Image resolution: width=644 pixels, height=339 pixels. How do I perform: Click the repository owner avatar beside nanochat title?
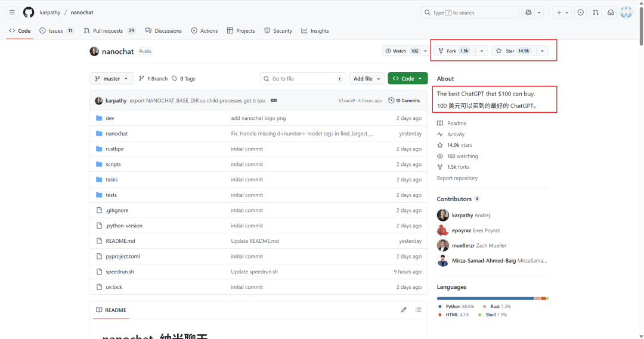tap(94, 51)
